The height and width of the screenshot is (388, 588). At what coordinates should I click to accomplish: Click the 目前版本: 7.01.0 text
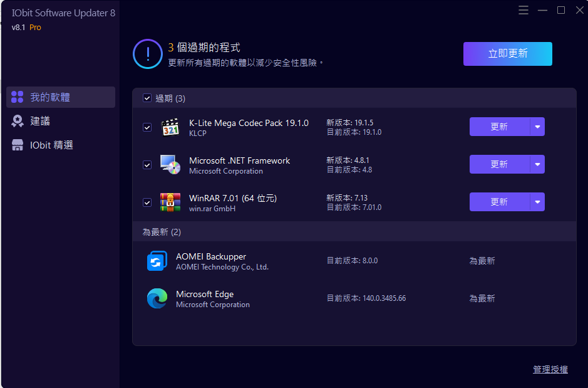(x=354, y=207)
